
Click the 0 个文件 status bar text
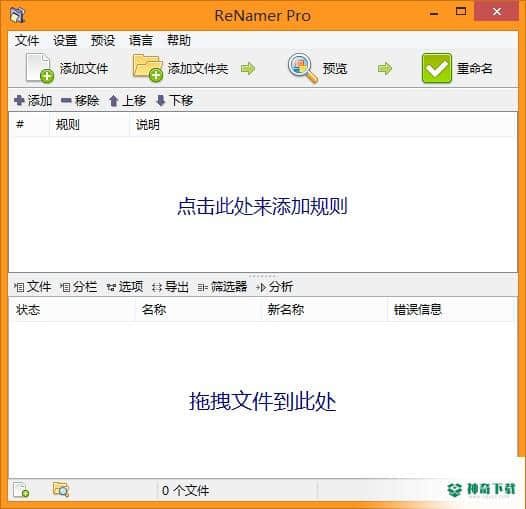click(x=185, y=491)
